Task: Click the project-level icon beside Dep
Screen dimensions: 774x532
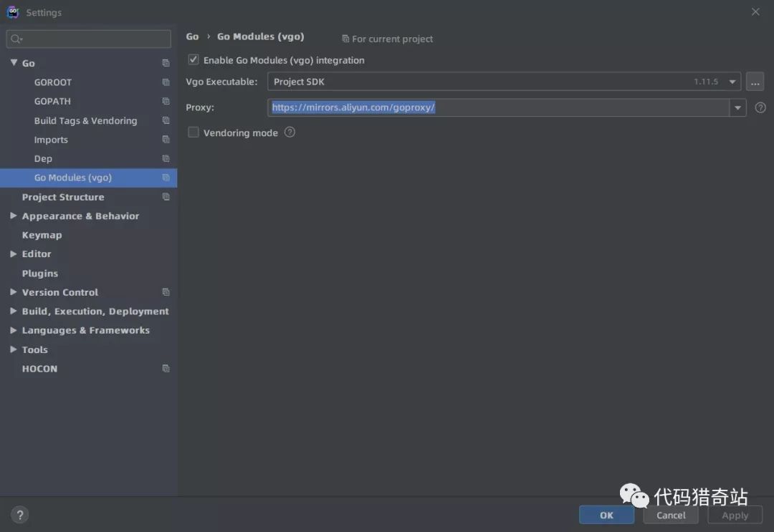Action: coord(166,158)
